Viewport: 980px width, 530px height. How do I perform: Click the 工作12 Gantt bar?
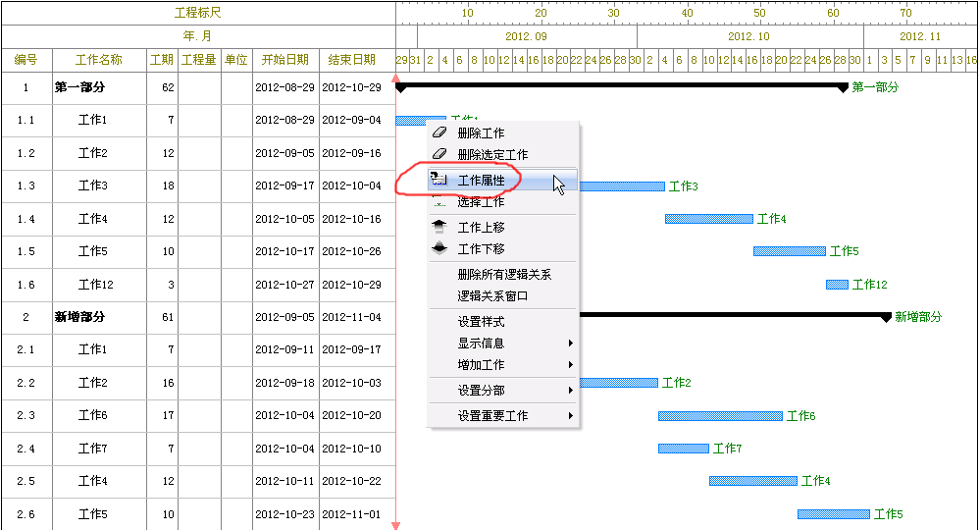point(837,285)
